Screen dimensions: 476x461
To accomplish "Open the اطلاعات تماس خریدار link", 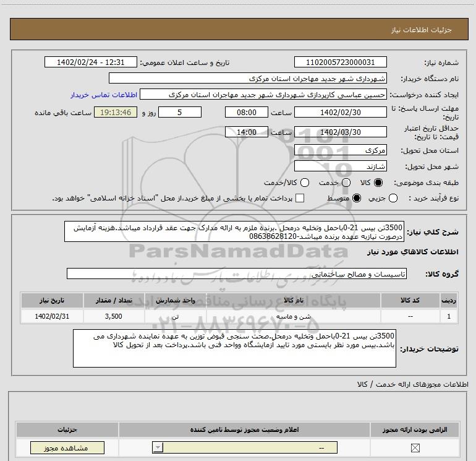I will 104,95.
